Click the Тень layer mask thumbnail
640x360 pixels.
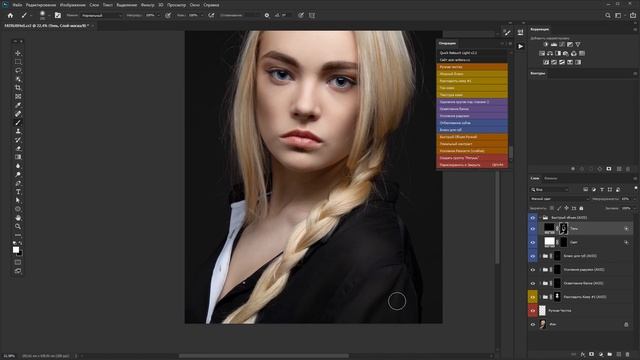564,229
